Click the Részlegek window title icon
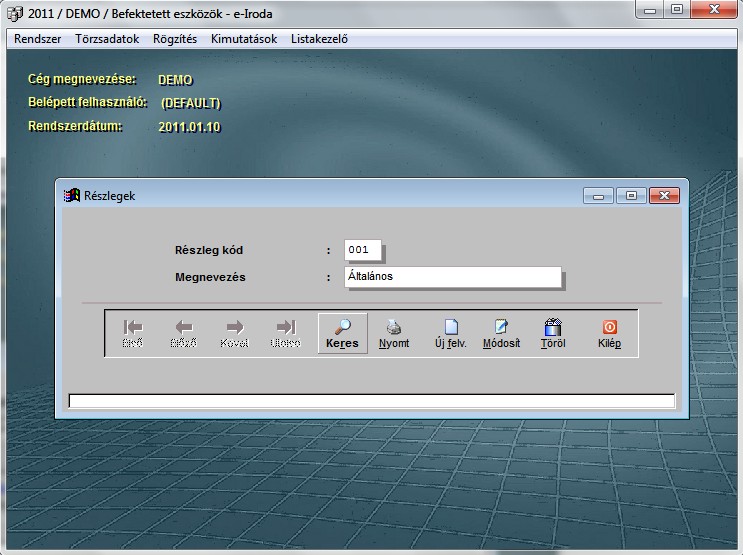 (71, 196)
